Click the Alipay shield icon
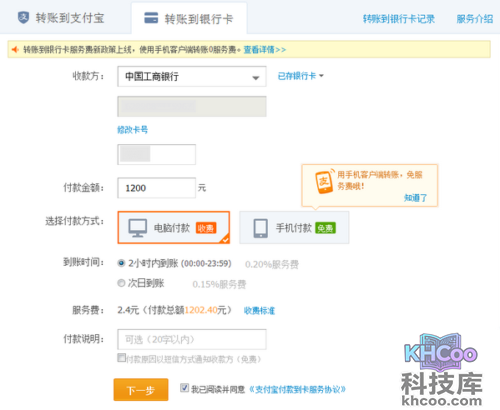The width and height of the screenshot is (500, 410). pyautogui.click(x=23, y=18)
